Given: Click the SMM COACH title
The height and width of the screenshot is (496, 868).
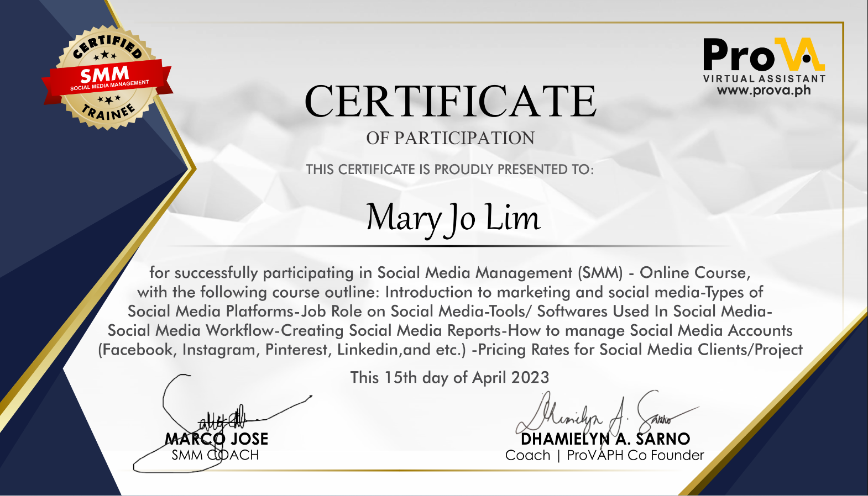Looking at the screenshot, I should pyautogui.click(x=215, y=455).
